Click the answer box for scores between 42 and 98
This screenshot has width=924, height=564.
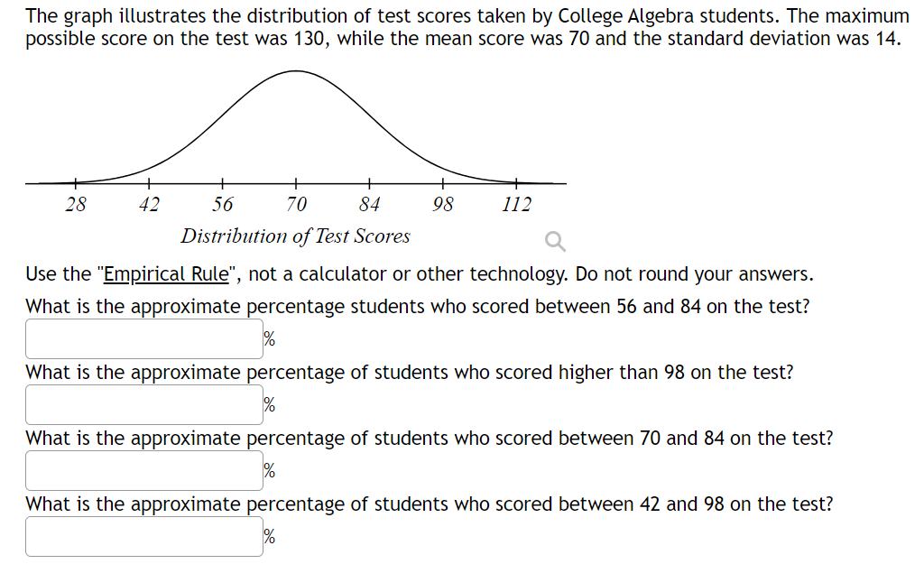pyautogui.click(x=143, y=536)
